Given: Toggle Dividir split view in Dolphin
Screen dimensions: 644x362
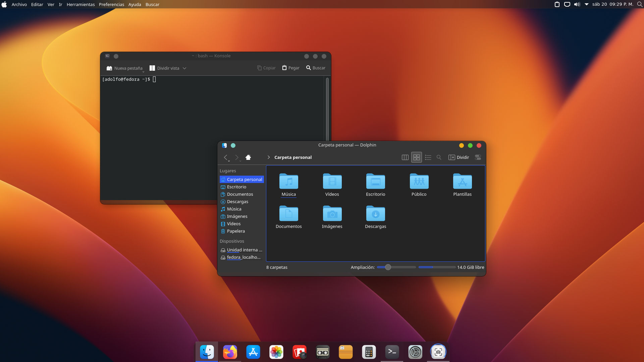Looking at the screenshot, I should (x=459, y=157).
